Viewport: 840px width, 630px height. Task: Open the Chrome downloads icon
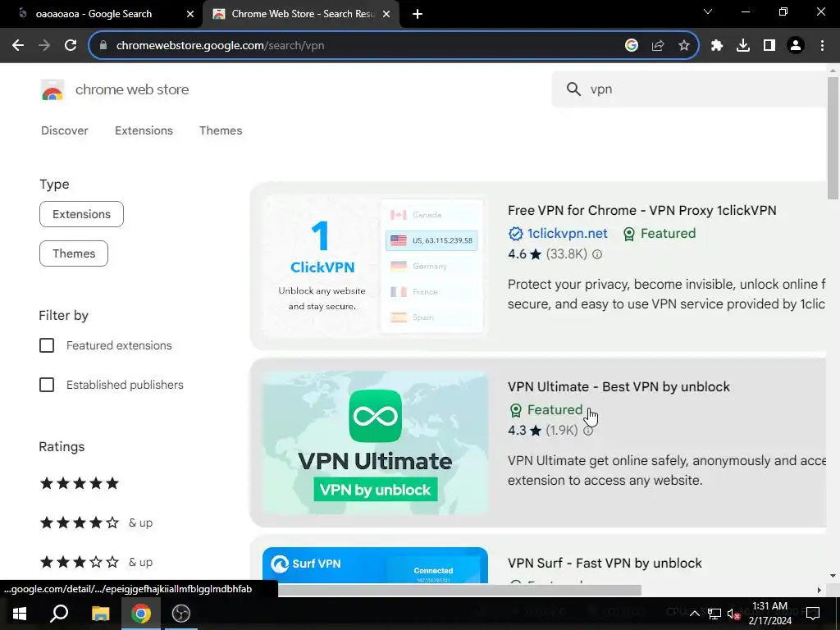coord(743,46)
